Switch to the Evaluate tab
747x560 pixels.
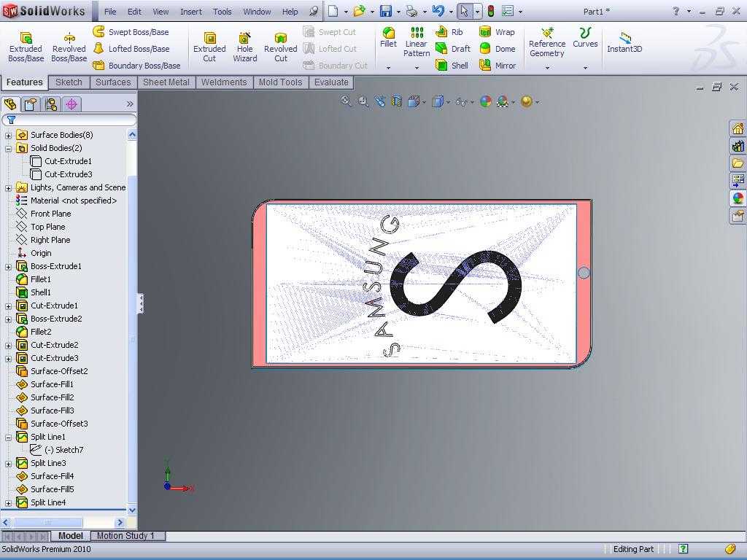[331, 82]
